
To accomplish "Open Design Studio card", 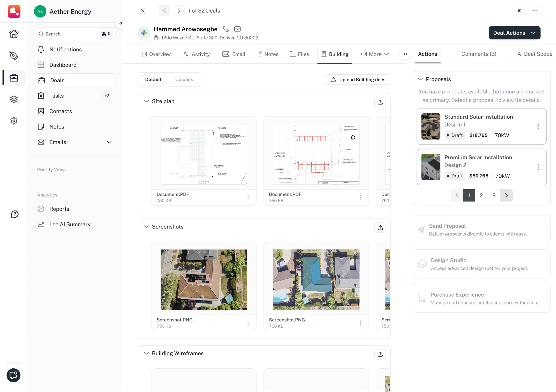I will (x=481, y=264).
